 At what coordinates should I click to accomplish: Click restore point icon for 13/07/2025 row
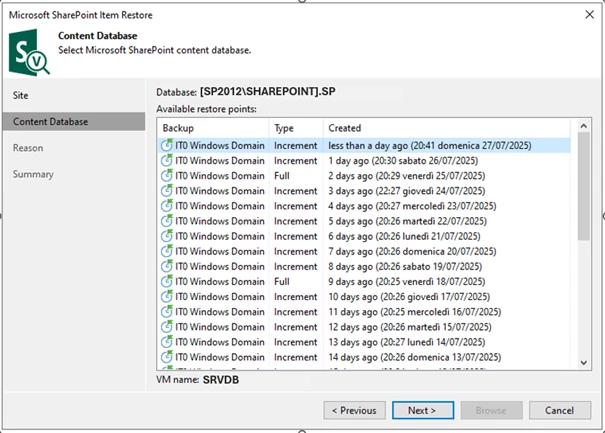click(x=167, y=357)
